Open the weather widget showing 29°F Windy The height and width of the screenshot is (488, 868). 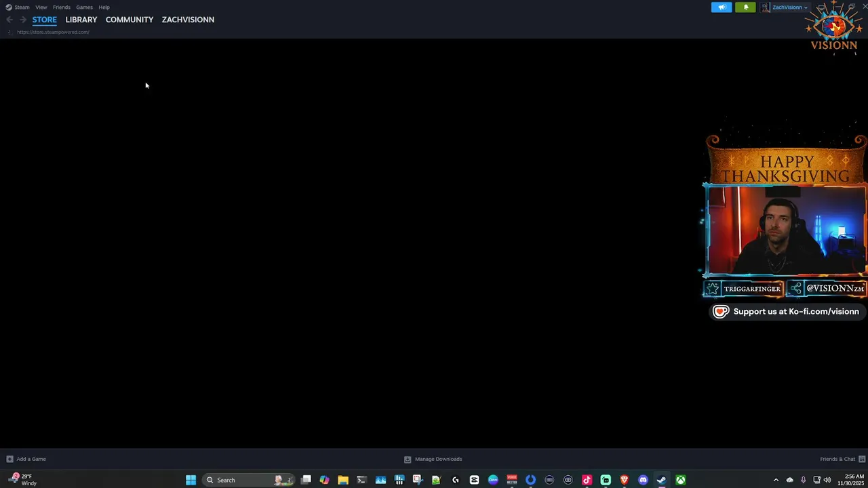tap(22, 480)
